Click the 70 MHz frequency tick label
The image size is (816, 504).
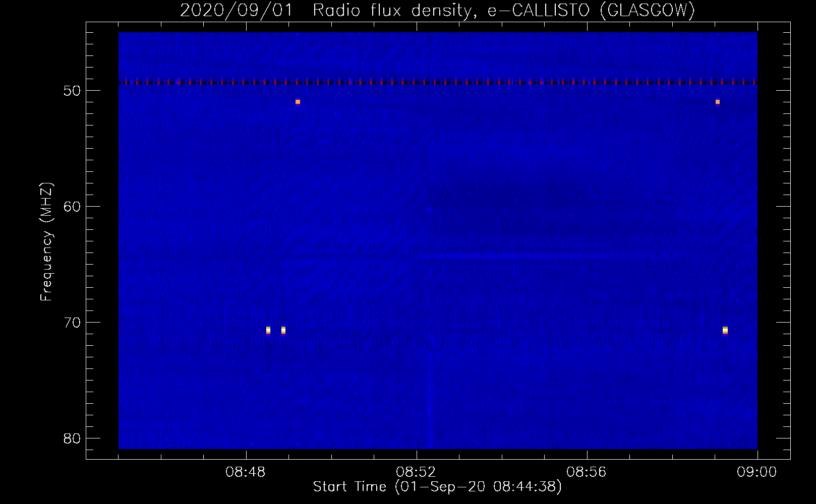tap(72, 323)
